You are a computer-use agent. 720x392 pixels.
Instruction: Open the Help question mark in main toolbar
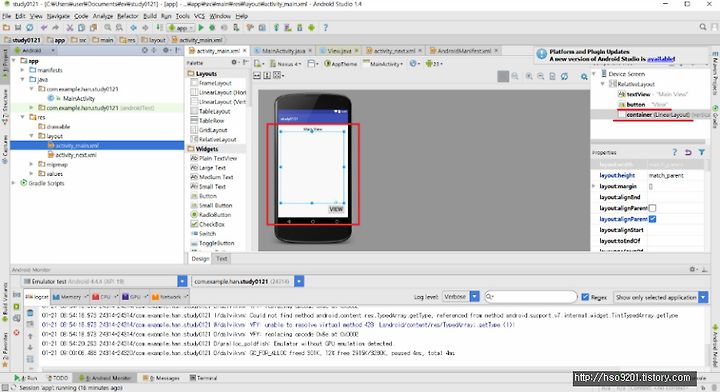click(325, 28)
